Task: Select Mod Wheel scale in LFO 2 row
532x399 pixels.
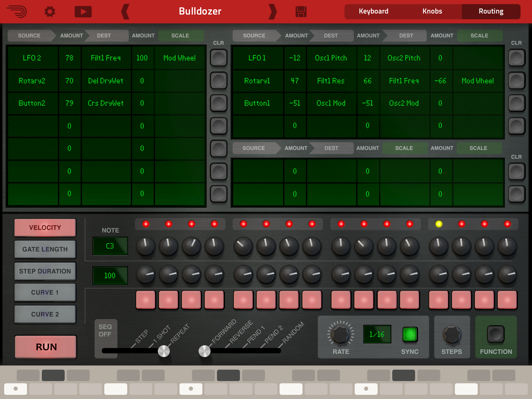Action: click(x=179, y=58)
